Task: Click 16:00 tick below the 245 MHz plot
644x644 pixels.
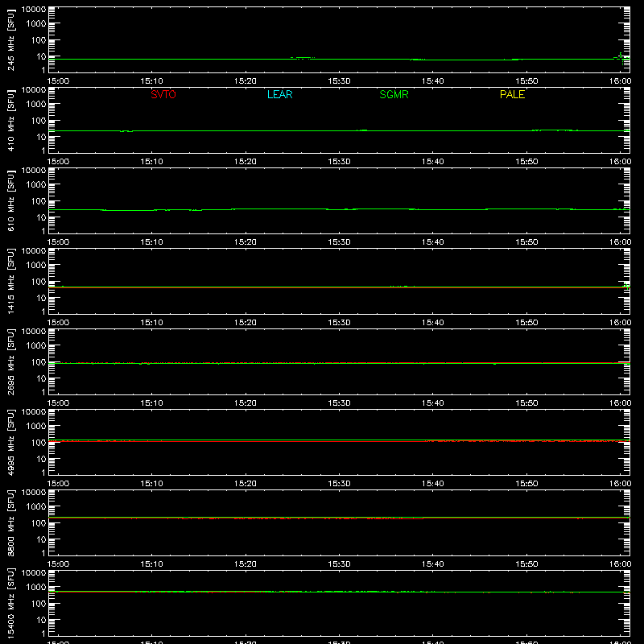Action: (x=620, y=81)
